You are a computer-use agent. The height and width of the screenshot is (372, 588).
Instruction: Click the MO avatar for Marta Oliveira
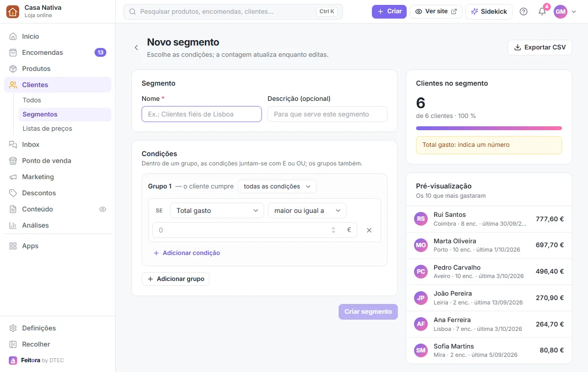coord(421,245)
